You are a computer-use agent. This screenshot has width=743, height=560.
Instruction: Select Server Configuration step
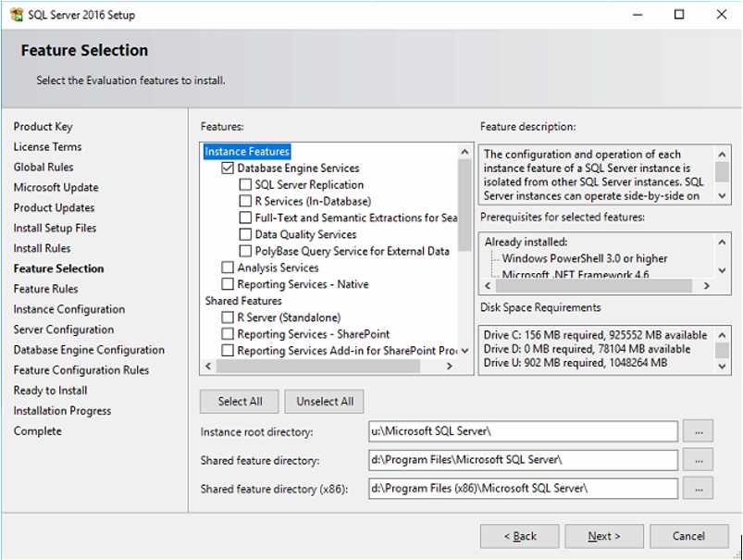(x=64, y=330)
